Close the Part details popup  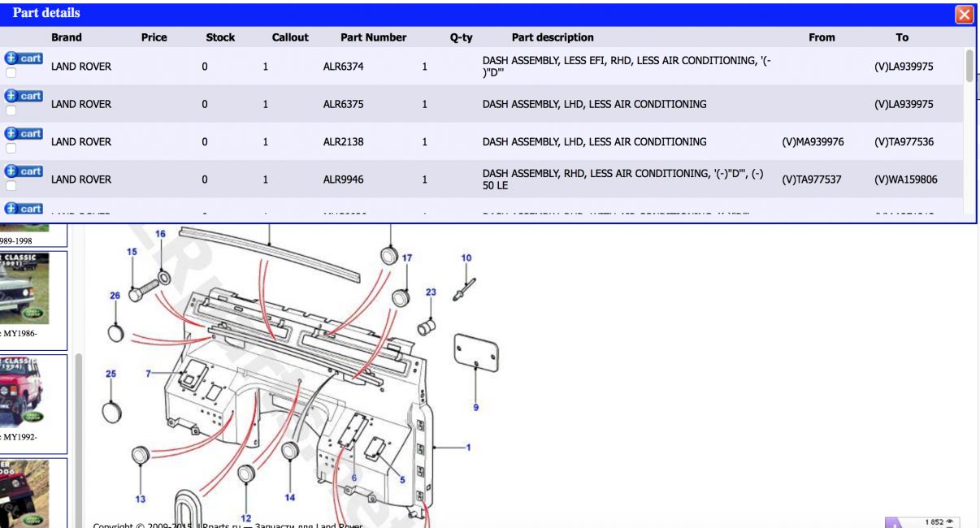(x=964, y=14)
